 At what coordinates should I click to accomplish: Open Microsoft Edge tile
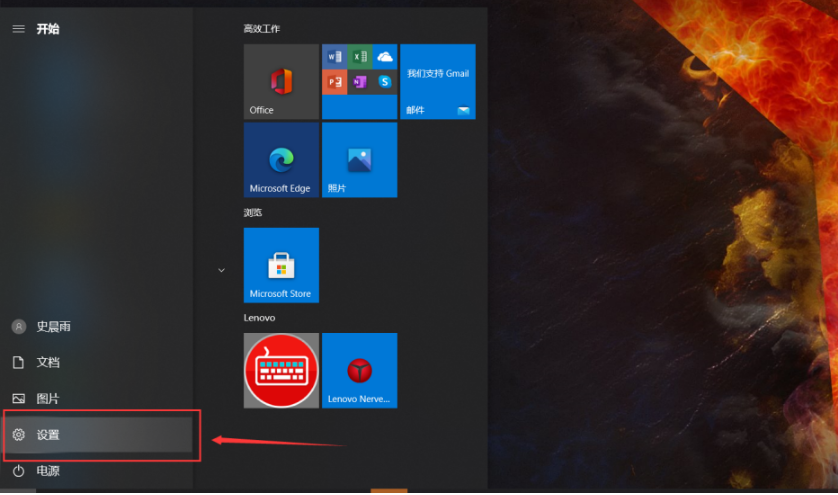pyautogui.click(x=281, y=160)
